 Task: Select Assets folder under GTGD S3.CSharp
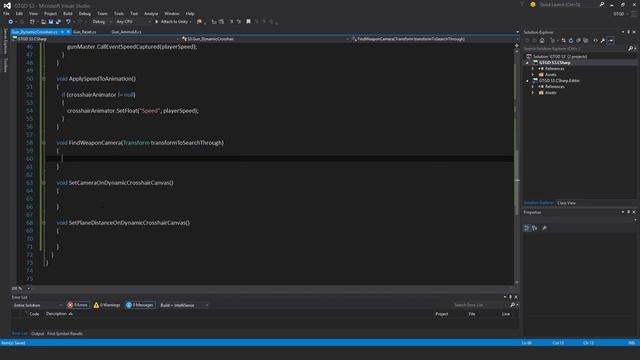coord(551,75)
